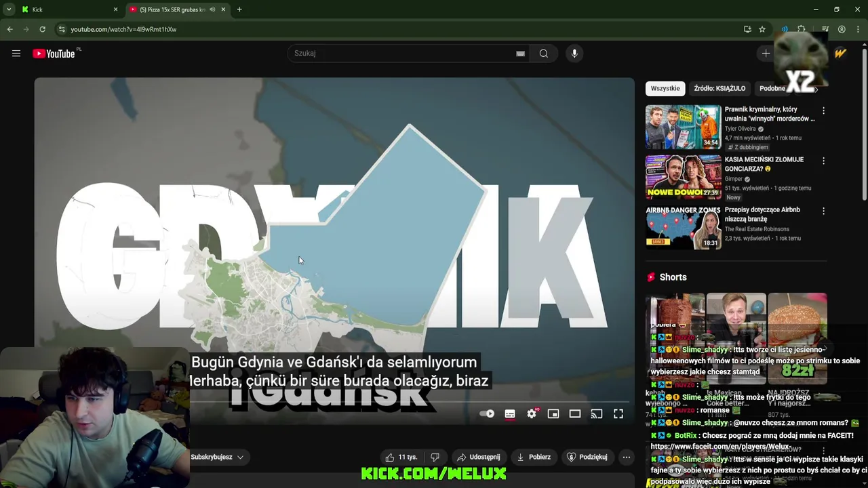Close the Kick browser tab
Screen dimensions: 868x488
tap(115, 9)
